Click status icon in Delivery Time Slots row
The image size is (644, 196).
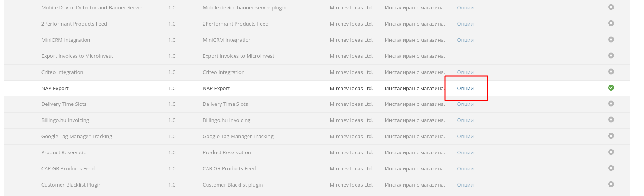pyautogui.click(x=611, y=104)
